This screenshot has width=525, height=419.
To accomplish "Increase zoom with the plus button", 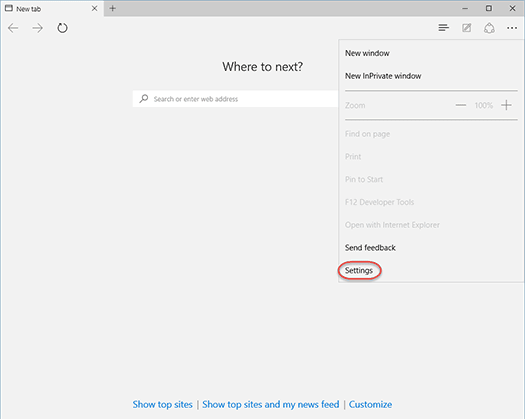I will [x=506, y=105].
